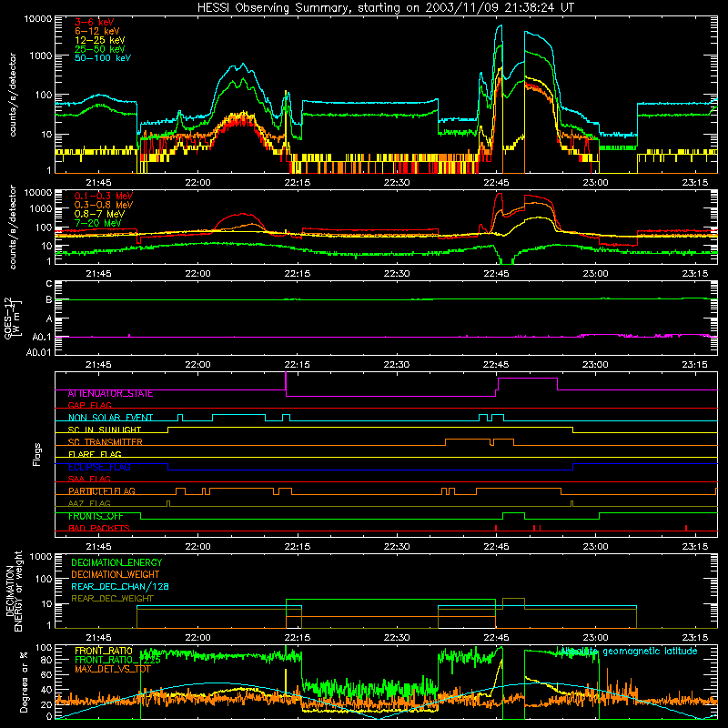Click the FLARE_FLAG label
The width and height of the screenshot is (728, 728).
(x=95, y=454)
